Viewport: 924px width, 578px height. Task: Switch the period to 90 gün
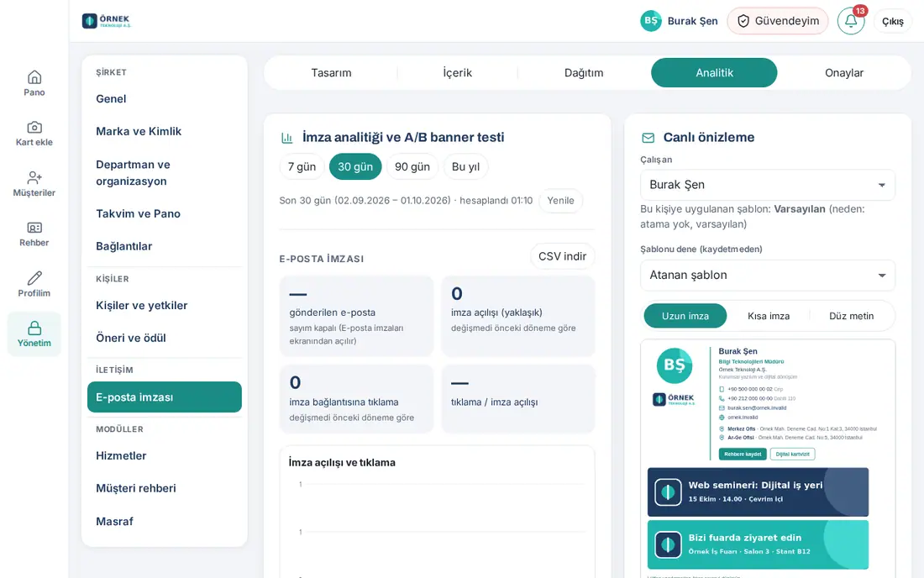tap(412, 166)
